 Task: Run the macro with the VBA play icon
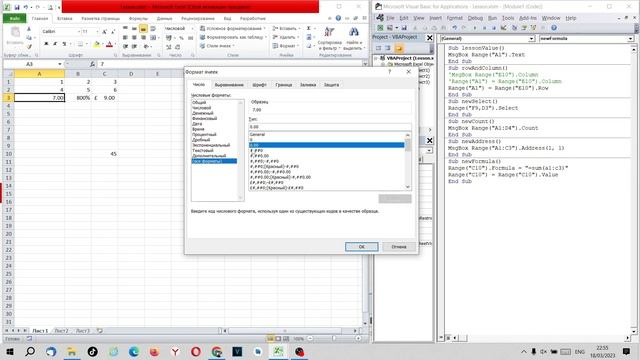click(475, 28)
